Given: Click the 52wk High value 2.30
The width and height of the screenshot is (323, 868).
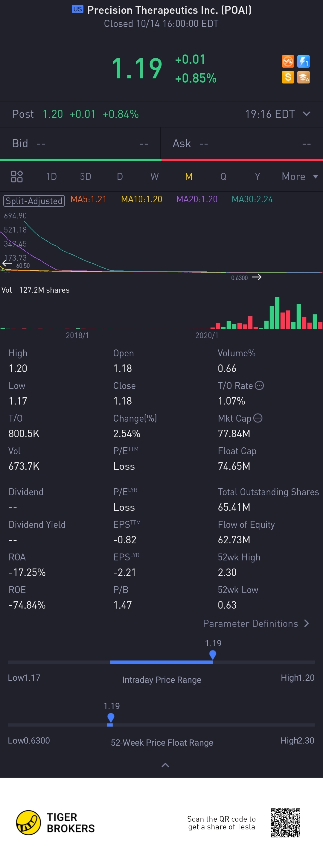Looking at the screenshot, I should (x=227, y=572).
